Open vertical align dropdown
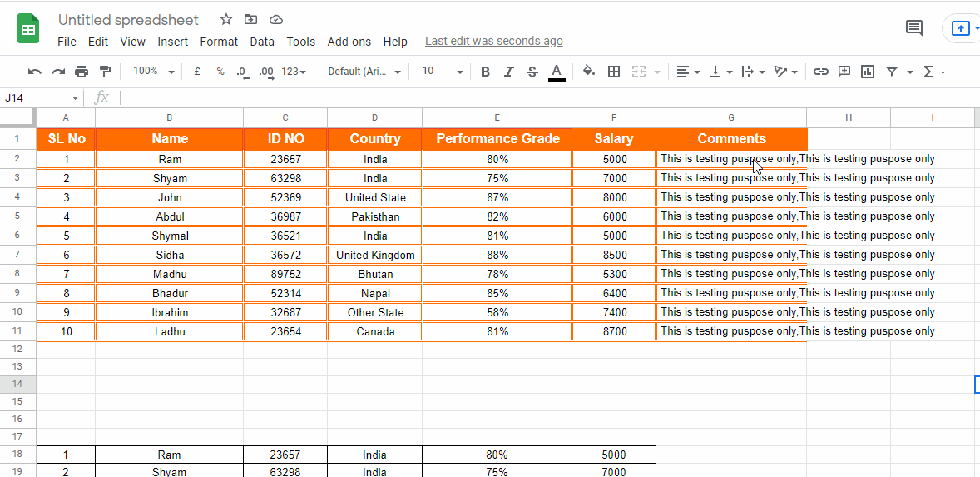 (x=721, y=72)
